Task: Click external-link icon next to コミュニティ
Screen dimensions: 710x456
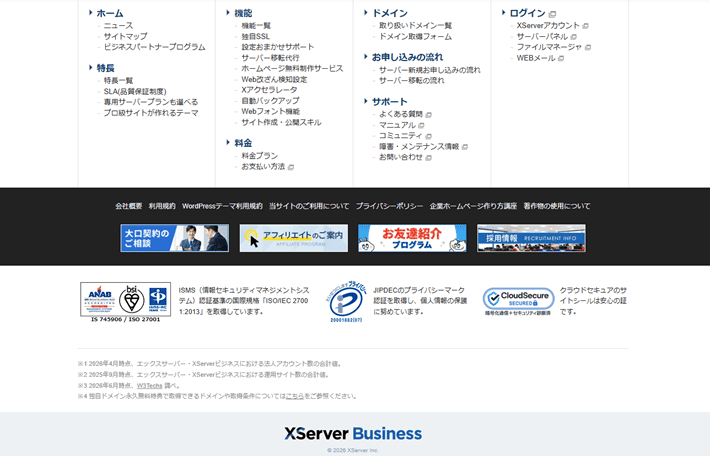Action: pyautogui.click(x=428, y=136)
